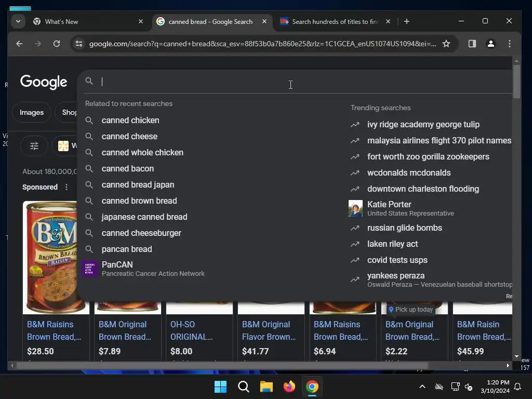Click the magnifier icon in search box
Screen dimensions: 532x399
(89, 81)
